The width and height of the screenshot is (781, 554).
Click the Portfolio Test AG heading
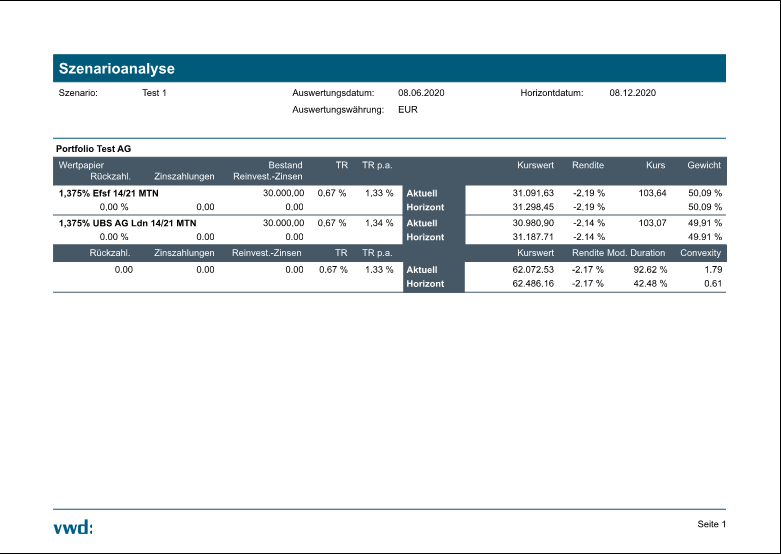pos(94,148)
